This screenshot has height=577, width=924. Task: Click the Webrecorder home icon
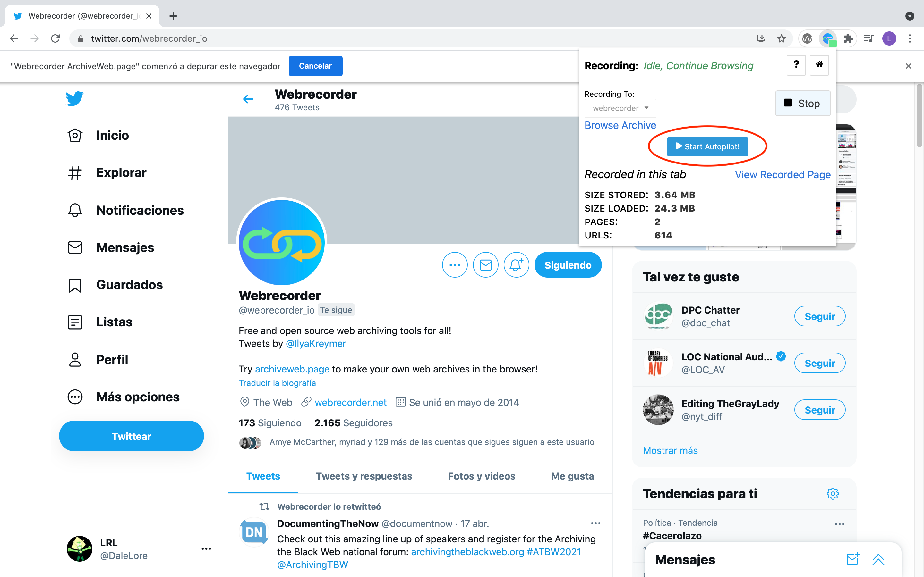click(x=819, y=64)
